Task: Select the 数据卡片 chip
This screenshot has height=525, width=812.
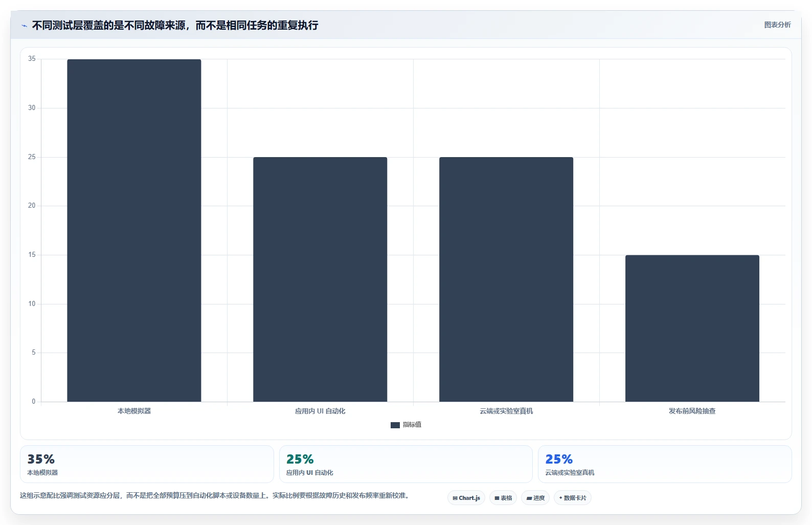Action: (573, 498)
